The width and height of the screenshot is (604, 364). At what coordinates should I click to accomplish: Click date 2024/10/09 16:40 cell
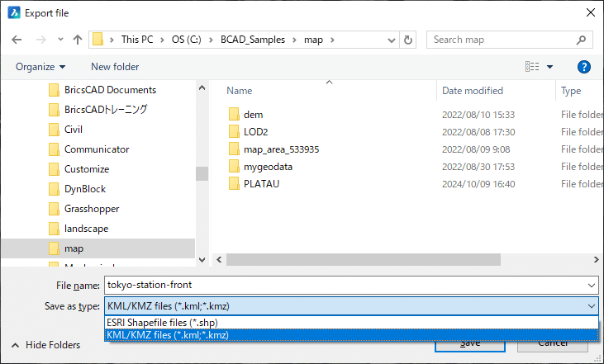click(x=478, y=184)
